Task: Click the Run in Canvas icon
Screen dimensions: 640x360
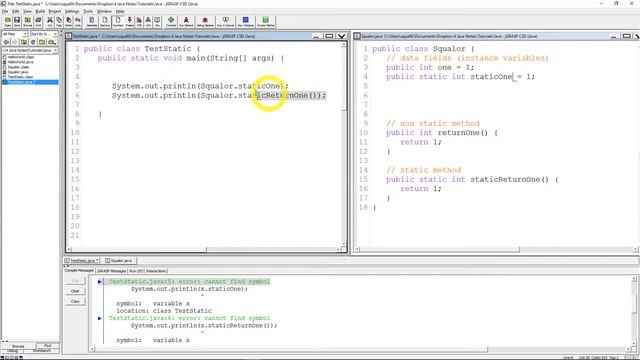Action: [x=225, y=22]
